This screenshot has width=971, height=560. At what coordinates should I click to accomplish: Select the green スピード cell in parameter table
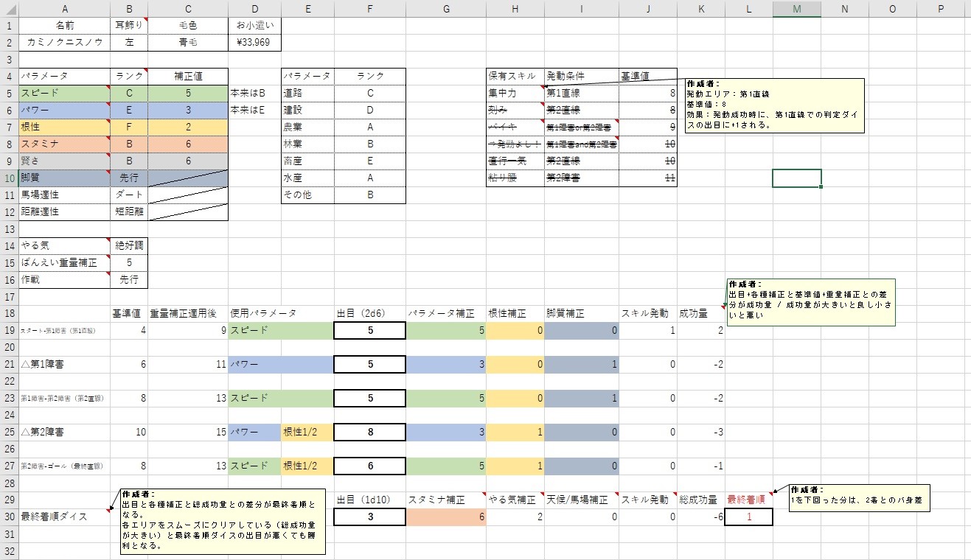click(64, 94)
